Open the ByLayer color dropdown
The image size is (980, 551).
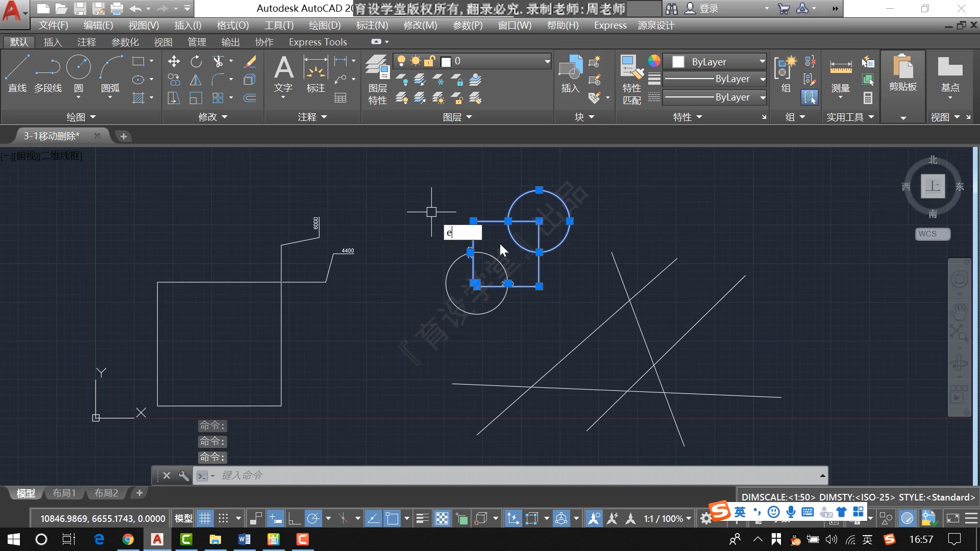point(762,61)
